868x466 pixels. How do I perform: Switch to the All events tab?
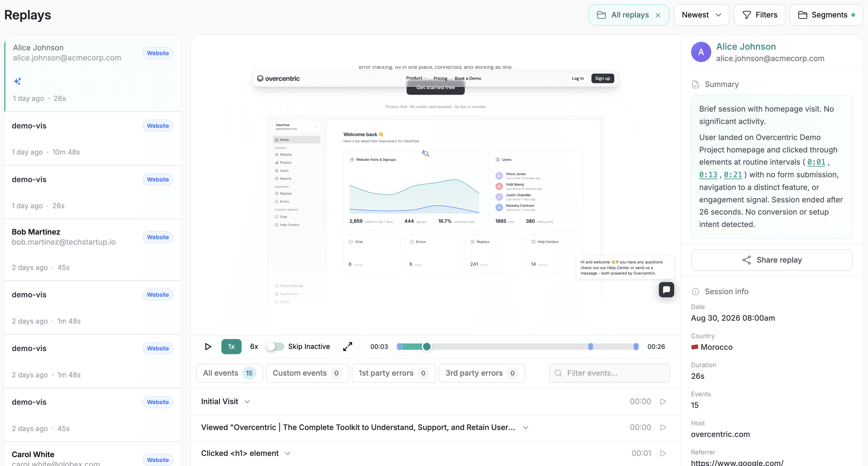(229, 373)
